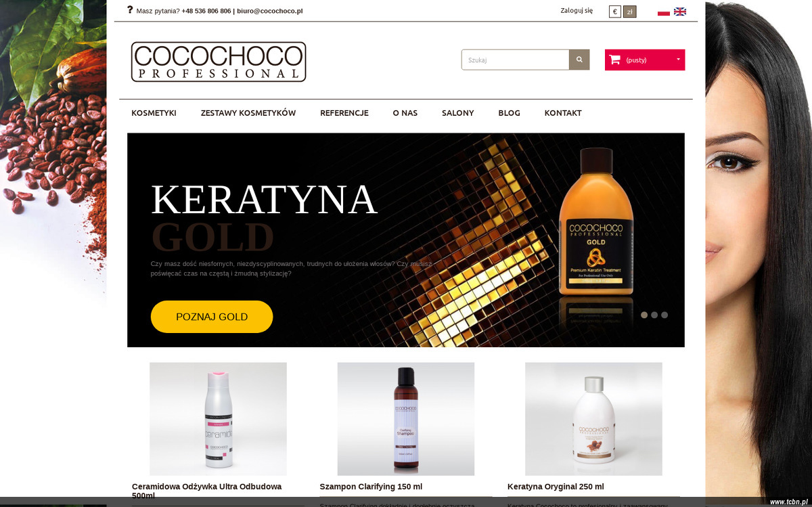Expand the cart dropdown arrow
Screen dimensions: 812x507
tap(678, 59)
